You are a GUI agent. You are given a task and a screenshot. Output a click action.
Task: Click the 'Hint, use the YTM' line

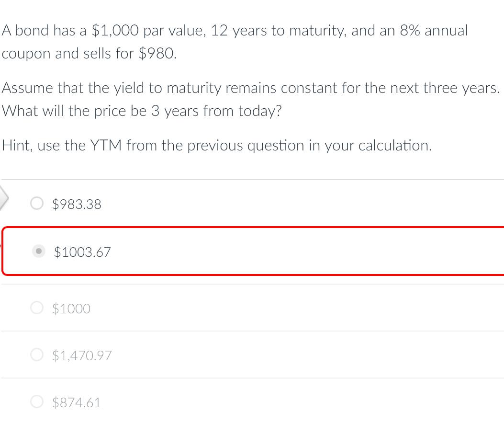pos(217,146)
